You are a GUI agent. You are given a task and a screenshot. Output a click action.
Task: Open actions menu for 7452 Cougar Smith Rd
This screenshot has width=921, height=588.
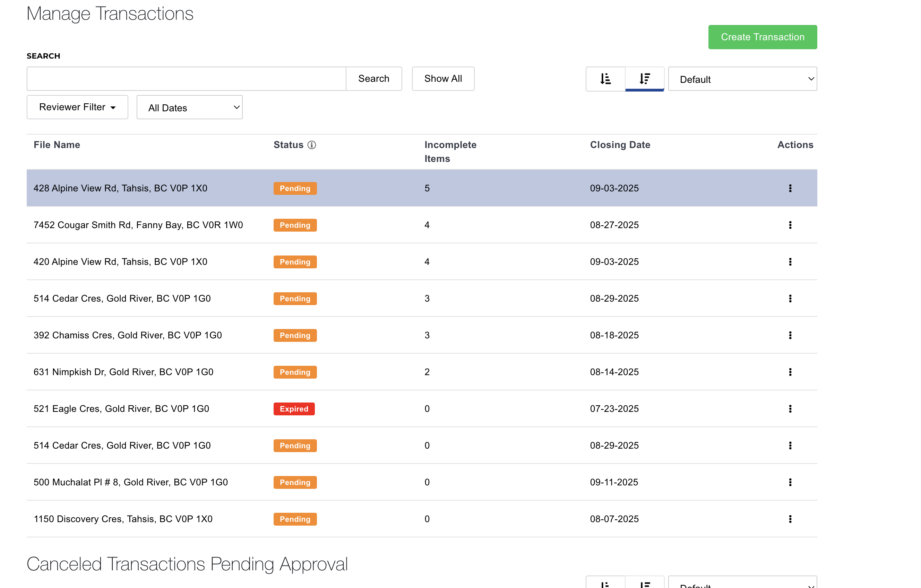(x=790, y=225)
